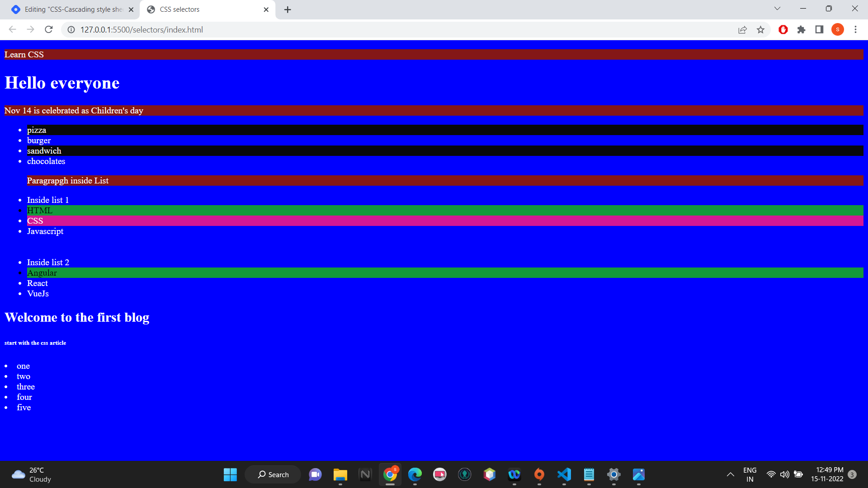Screen dimensions: 868x488
Task: Open a new browser tab
Action: coord(288,9)
